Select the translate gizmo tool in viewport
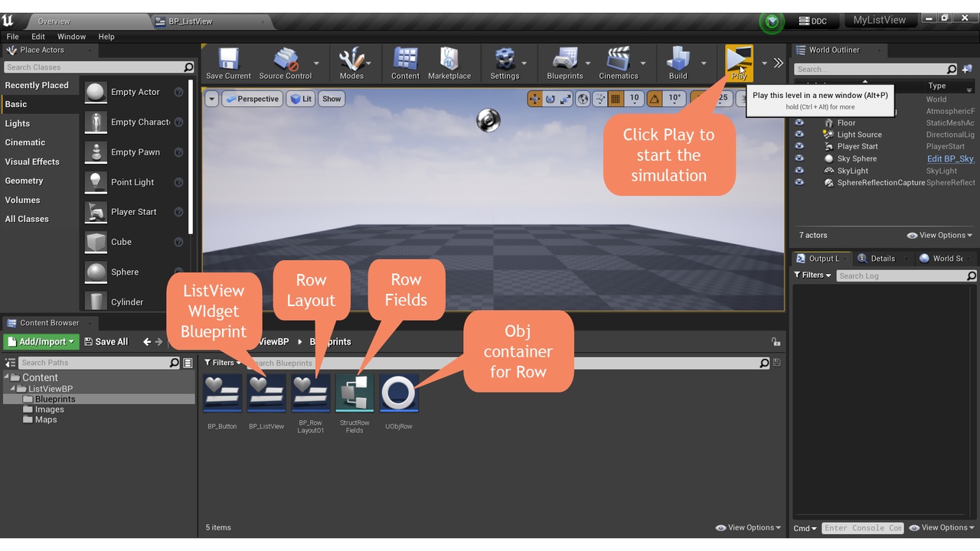980x551 pixels. tap(534, 99)
